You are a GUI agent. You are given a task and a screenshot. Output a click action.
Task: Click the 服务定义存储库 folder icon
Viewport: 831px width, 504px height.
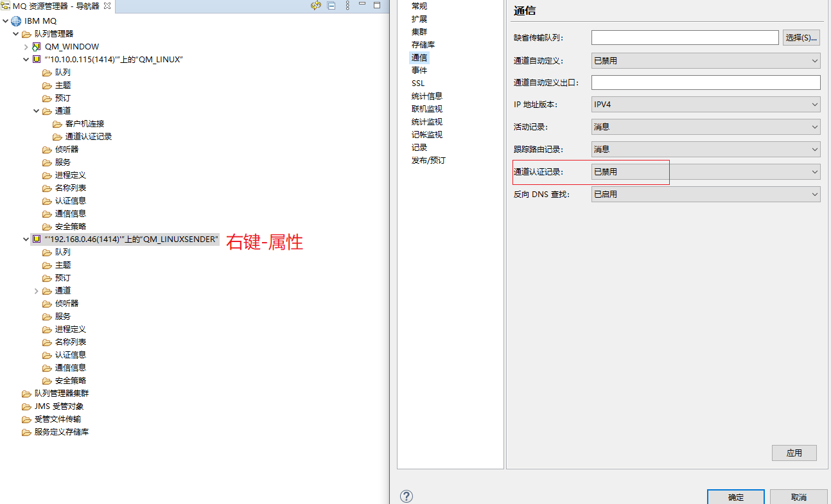click(26, 431)
